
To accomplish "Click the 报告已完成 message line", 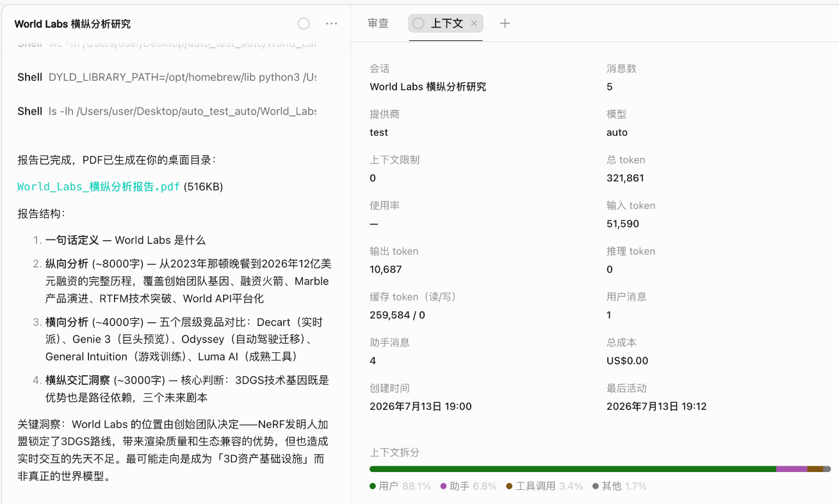I will [117, 159].
